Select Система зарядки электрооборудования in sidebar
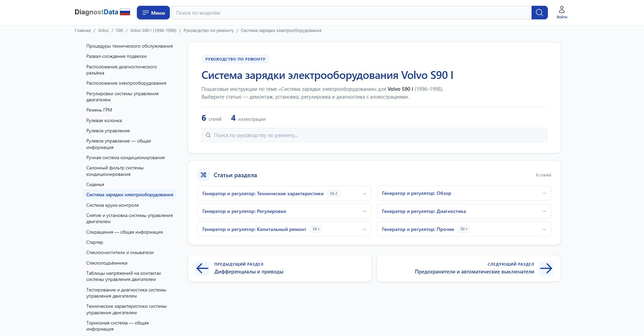Viewport: 644px width, 336px height. coord(130,195)
